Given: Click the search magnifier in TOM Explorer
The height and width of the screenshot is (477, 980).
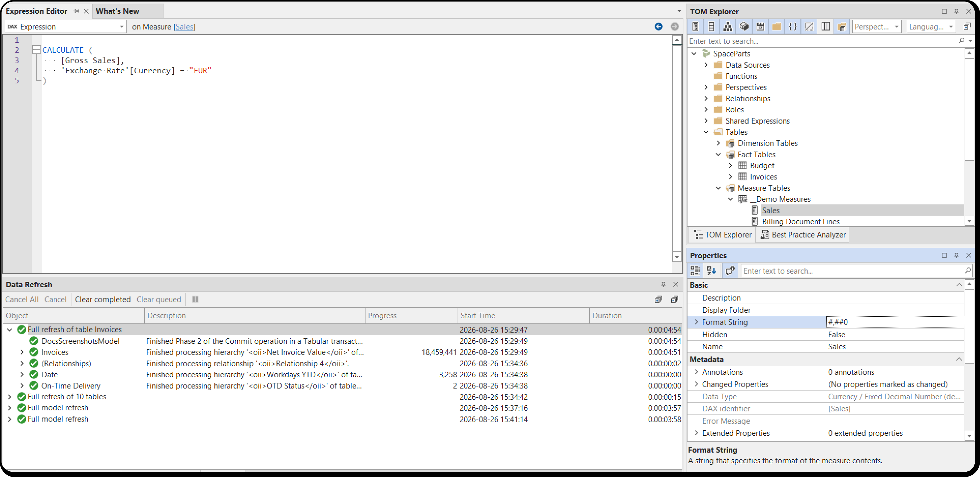Looking at the screenshot, I should pos(961,41).
